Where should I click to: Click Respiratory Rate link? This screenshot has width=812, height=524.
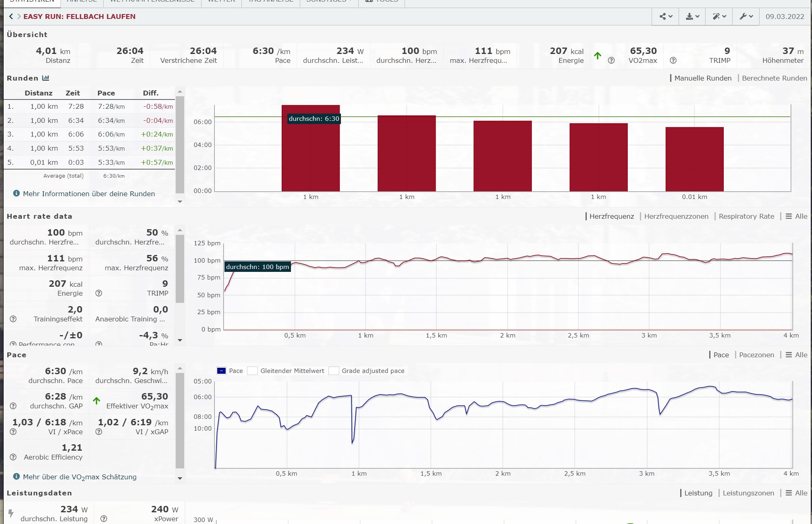[x=746, y=216]
